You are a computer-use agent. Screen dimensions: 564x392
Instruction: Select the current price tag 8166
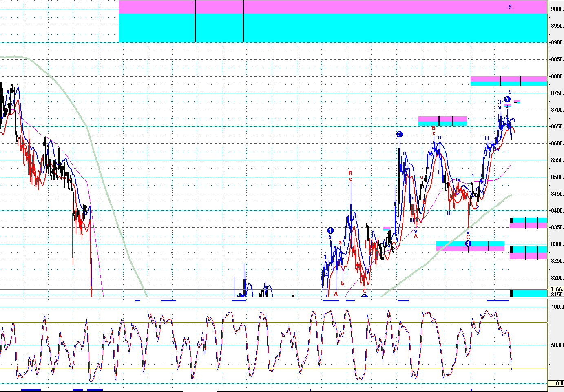tap(557, 289)
